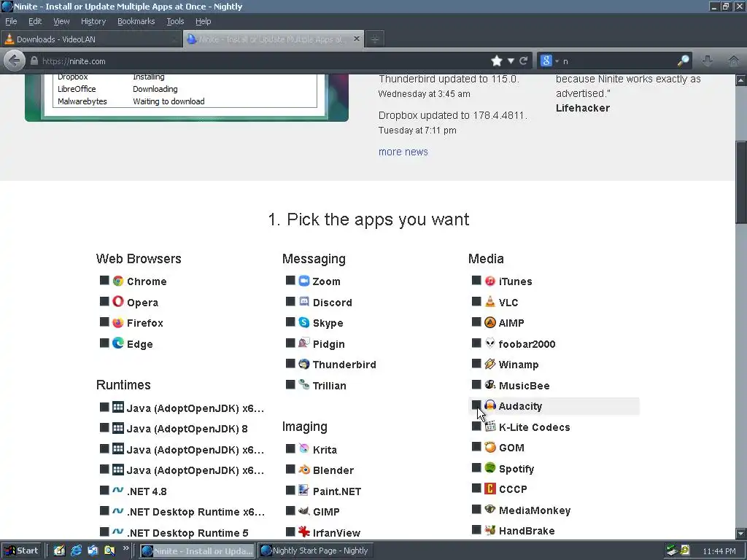Expand hidden quick launch icons chevron
747x560 pixels.
(125, 548)
